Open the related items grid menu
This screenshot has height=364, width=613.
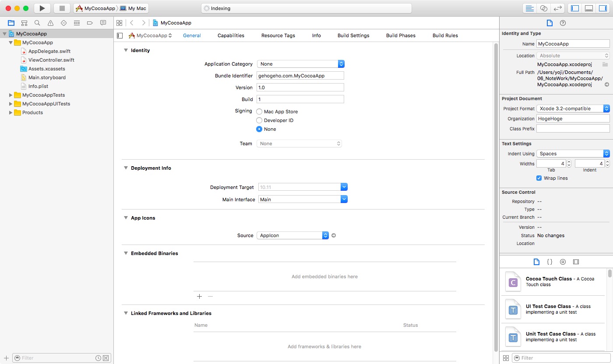point(119,23)
